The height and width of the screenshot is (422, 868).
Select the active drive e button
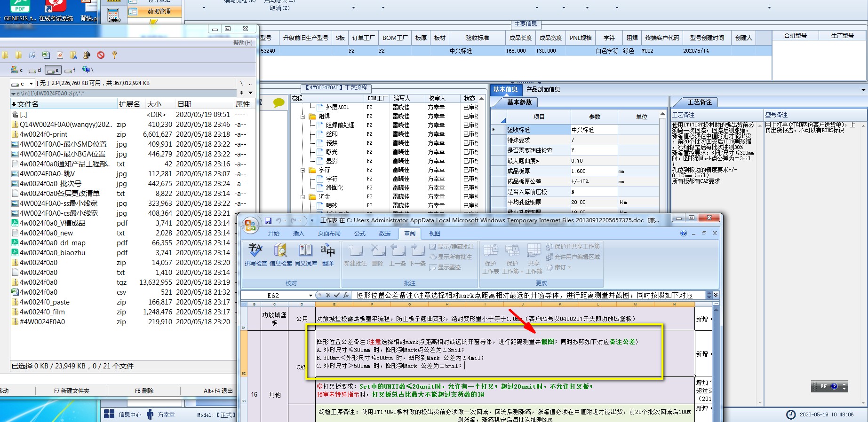[53, 70]
